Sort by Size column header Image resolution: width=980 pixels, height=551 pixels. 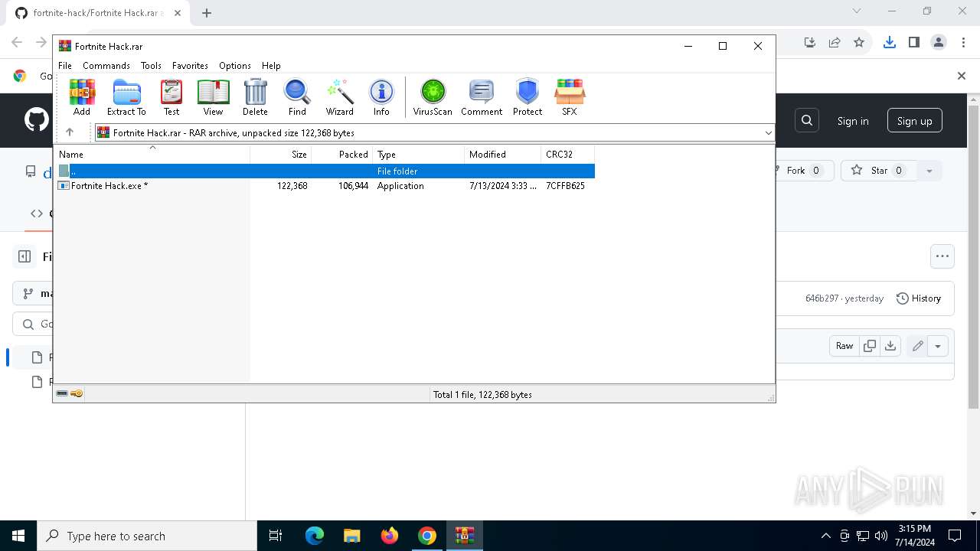point(281,154)
